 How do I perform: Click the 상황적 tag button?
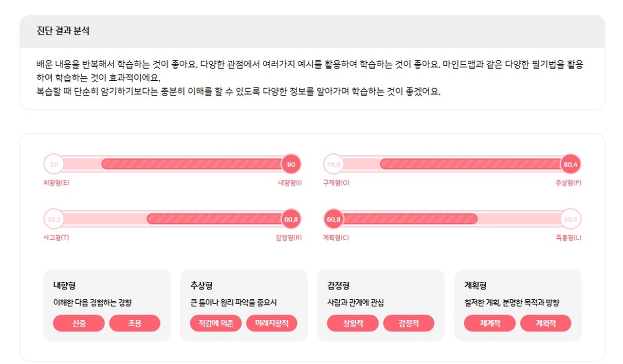click(353, 323)
